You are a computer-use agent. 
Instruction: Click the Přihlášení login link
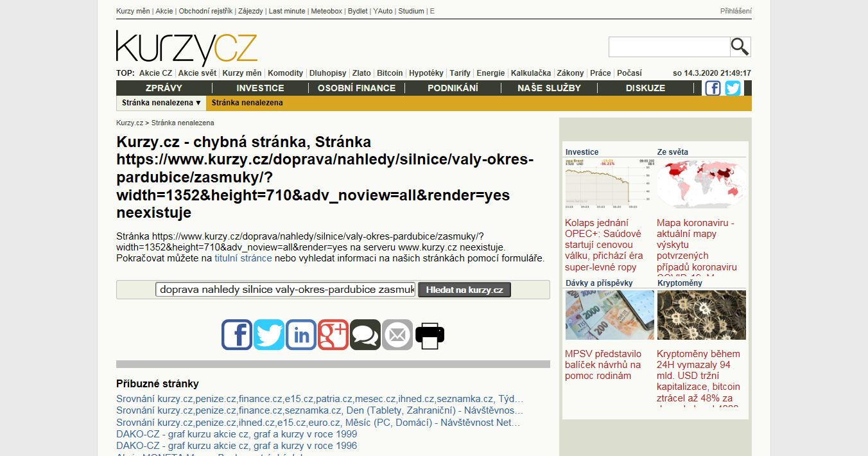[736, 11]
